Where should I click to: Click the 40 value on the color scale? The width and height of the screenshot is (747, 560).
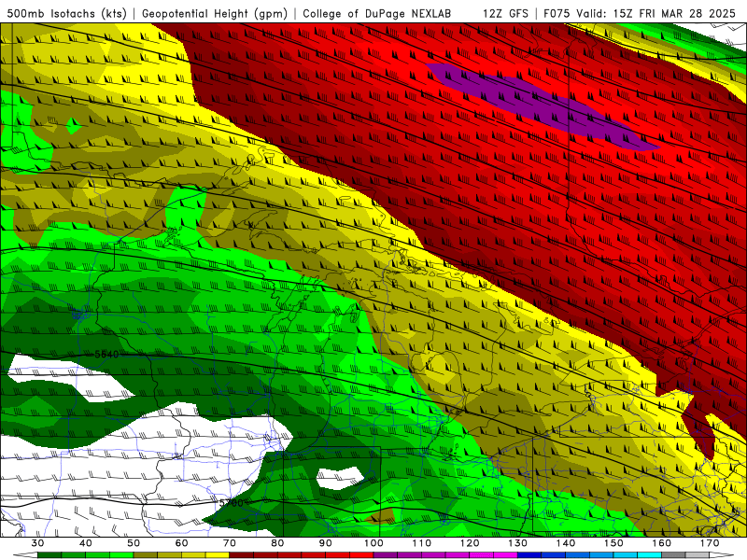tap(86, 543)
